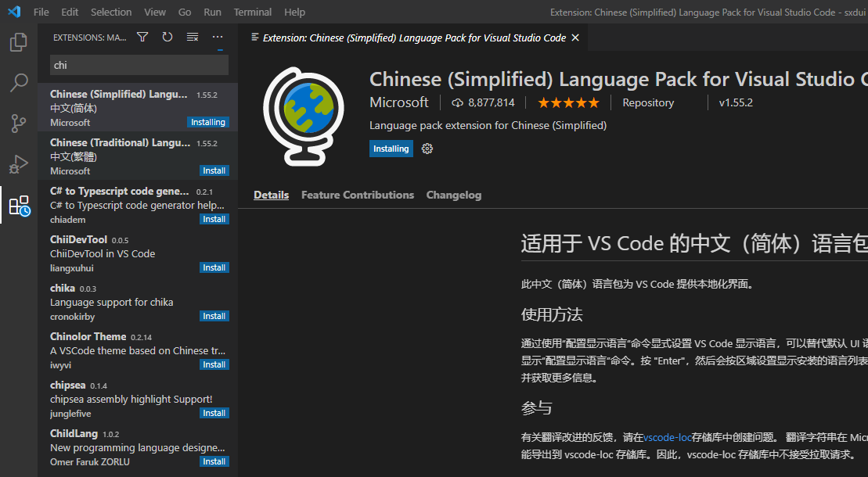Install chipsea extension
This screenshot has width=868, height=477.
[x=214, y=414]
